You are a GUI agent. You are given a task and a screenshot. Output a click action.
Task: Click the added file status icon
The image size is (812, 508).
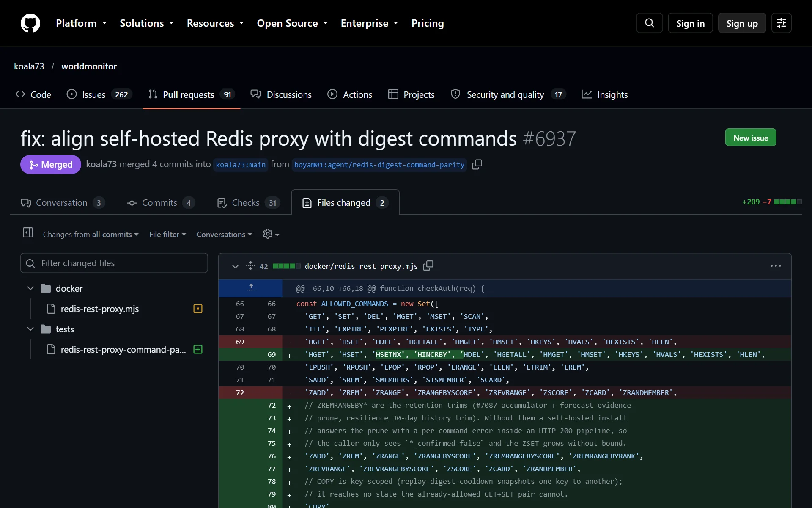(198, 349)
